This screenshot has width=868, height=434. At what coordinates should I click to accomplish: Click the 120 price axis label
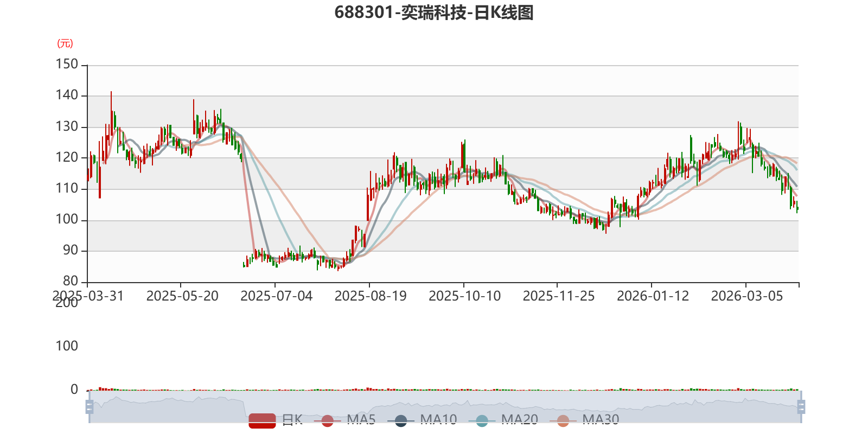[67, 157]
